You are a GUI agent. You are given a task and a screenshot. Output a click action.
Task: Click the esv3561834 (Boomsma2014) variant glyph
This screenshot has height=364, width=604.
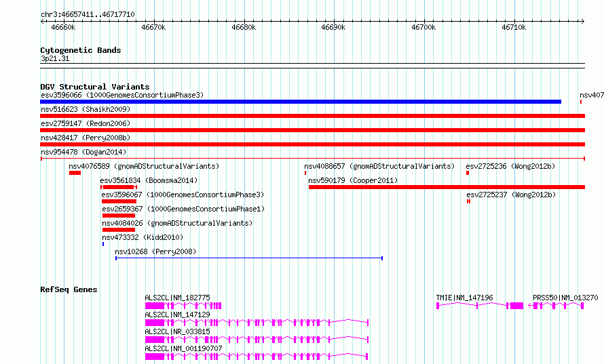119,187
